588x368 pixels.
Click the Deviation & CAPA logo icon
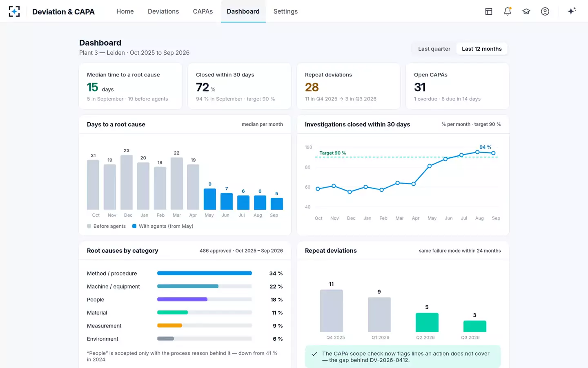coord(14,11)
